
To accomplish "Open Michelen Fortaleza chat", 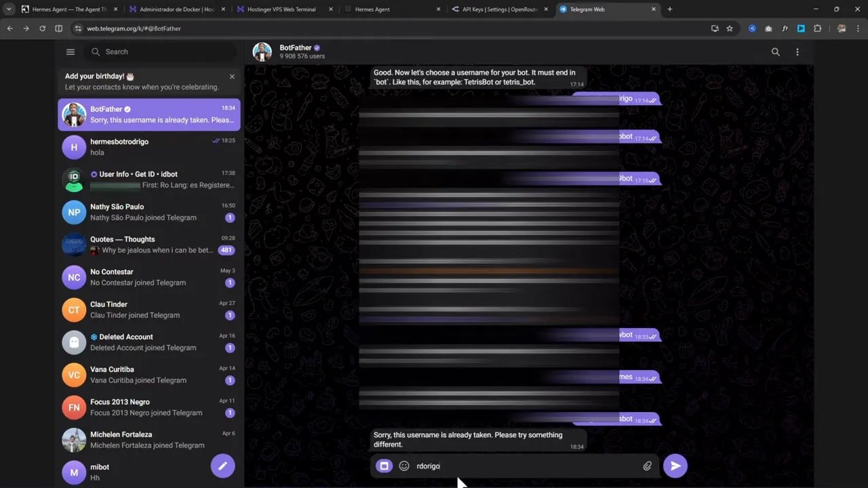I will pyautogui.click(x=149, y=440).
